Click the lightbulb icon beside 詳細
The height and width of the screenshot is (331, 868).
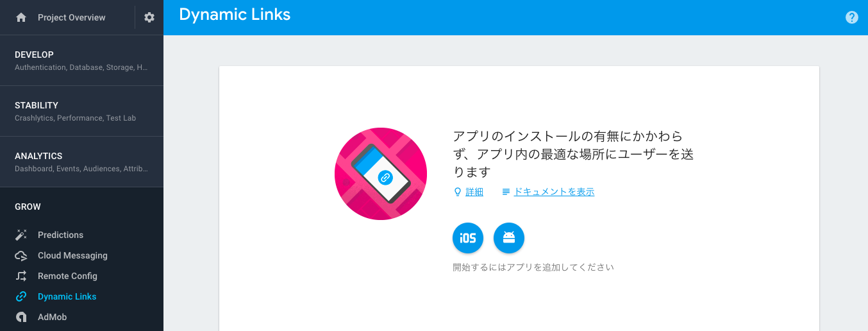[x=458, y=192]
